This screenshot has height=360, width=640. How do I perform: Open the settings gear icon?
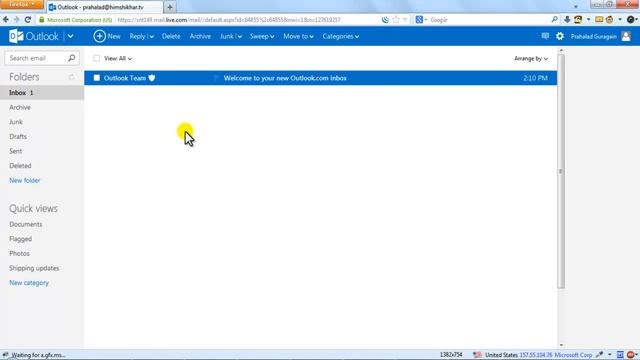pyautogui.click(x=560, y=36)
